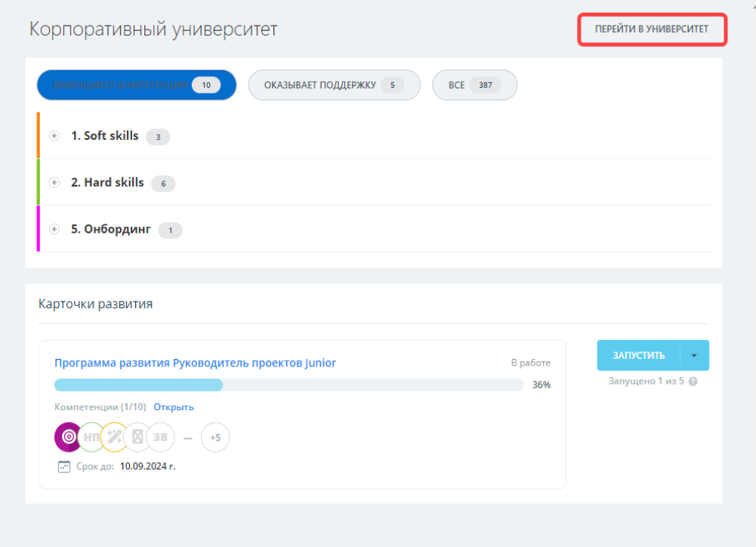Switch to the Все tab
This screenshot has width=756, height=547.
tap(475, 85)
